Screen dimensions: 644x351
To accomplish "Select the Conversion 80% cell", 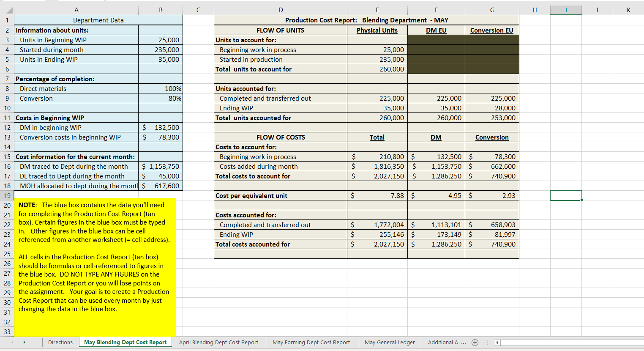I will tap(161, 98).
